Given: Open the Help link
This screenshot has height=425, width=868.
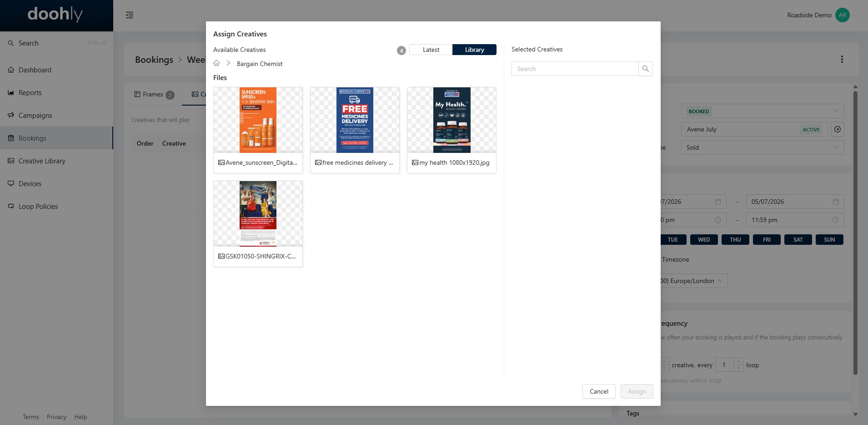Looking at the screenshot, I should pos(80,417).
